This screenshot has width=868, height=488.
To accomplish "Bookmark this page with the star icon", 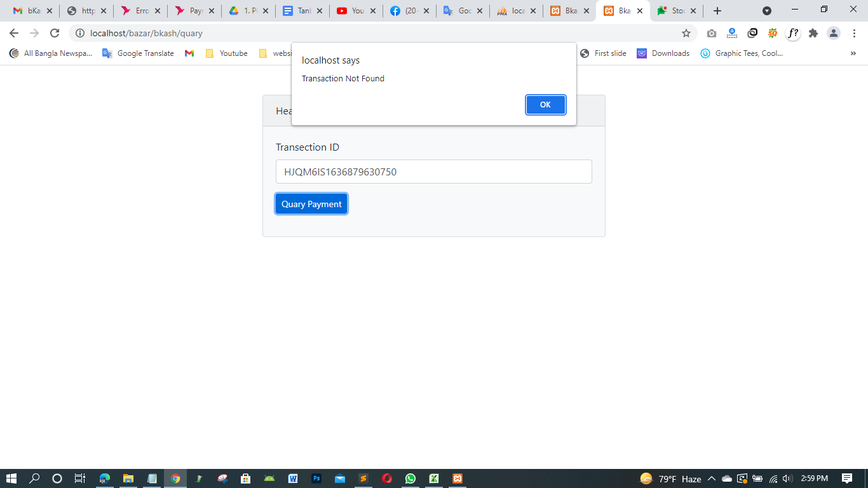I will pos(686,33).
